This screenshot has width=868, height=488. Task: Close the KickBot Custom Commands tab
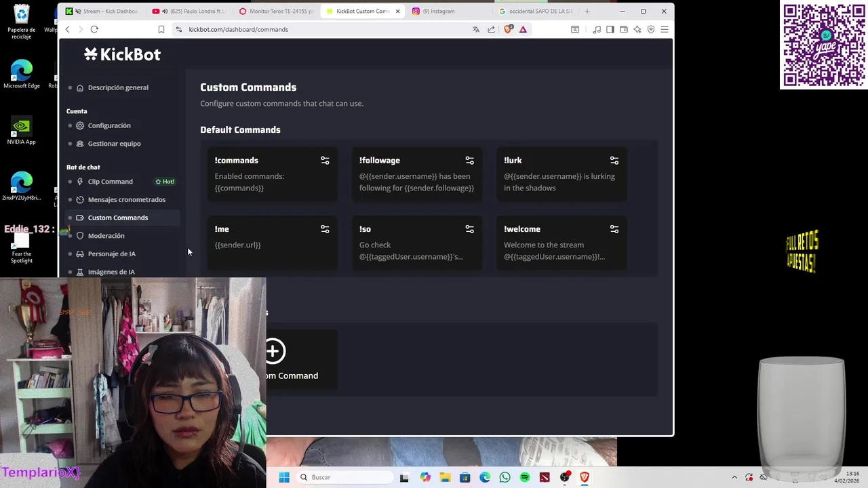[397, 11]
